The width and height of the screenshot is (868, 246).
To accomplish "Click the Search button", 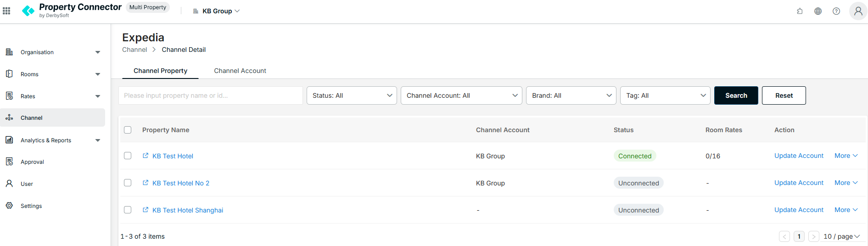I will tap(736, 95).
